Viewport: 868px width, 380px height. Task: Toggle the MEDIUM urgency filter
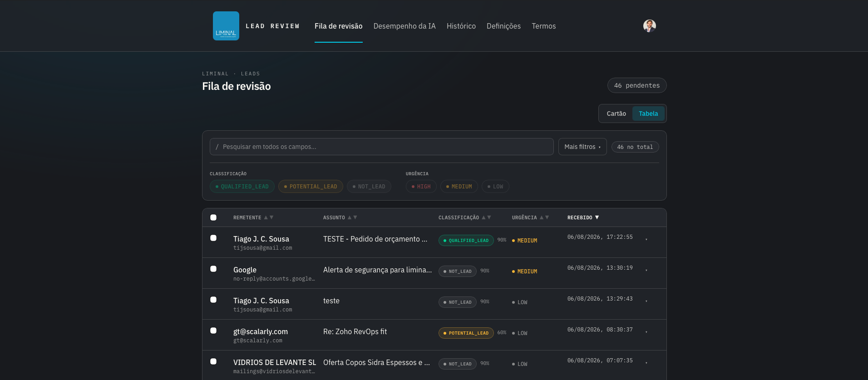point(459,187)
